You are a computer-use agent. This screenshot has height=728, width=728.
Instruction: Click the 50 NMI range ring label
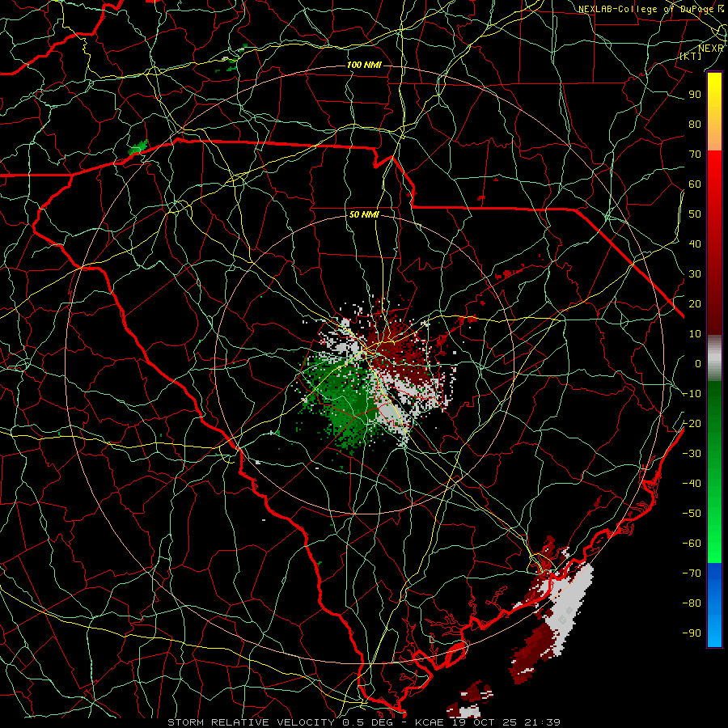[x=365, y=215]
